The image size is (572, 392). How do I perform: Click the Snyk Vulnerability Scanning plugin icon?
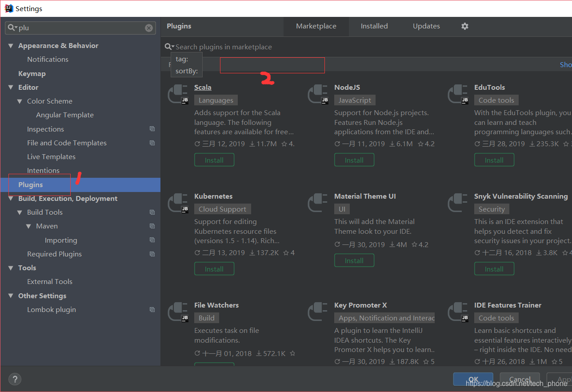point(458,204)
